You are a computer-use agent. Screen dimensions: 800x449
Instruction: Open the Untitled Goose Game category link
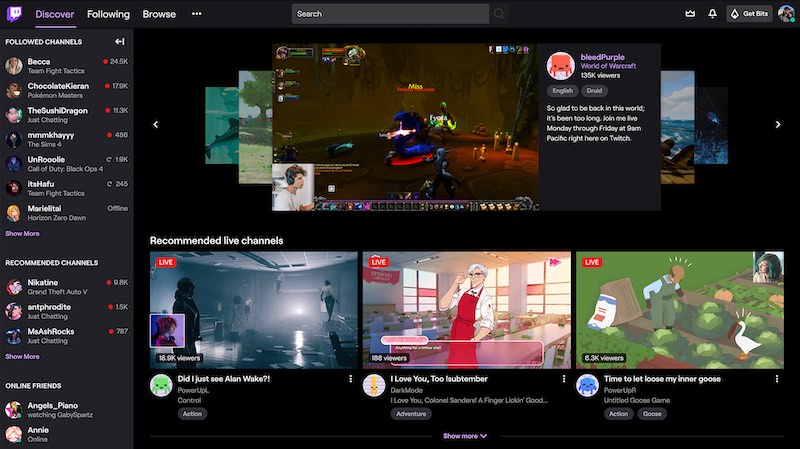click(x=637, y=400)
